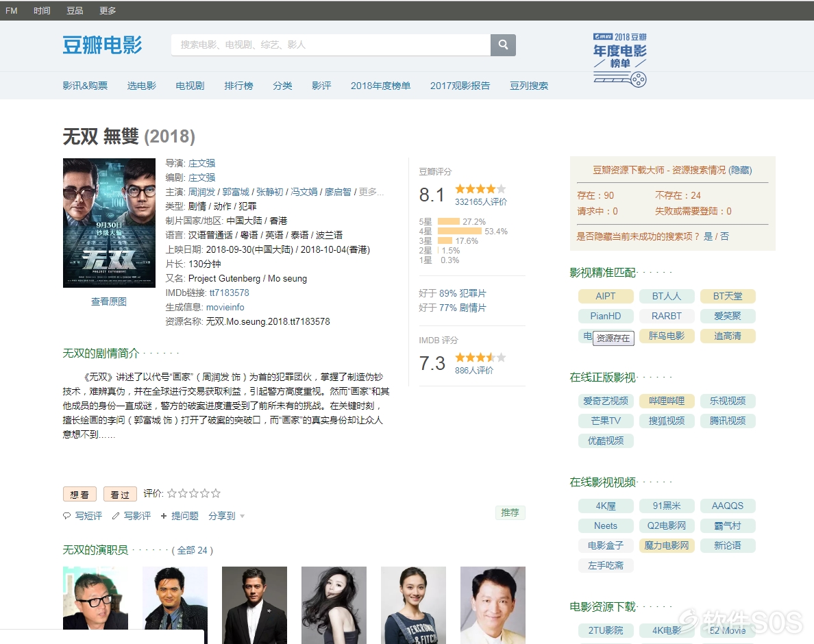
Task: Click the search magnifier button
Action: pos(503,45)
